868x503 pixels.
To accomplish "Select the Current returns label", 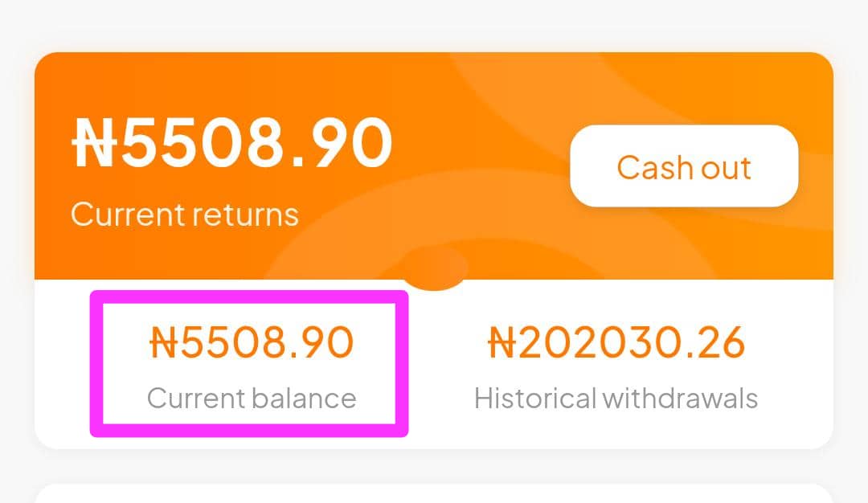I will click(185, 215).
